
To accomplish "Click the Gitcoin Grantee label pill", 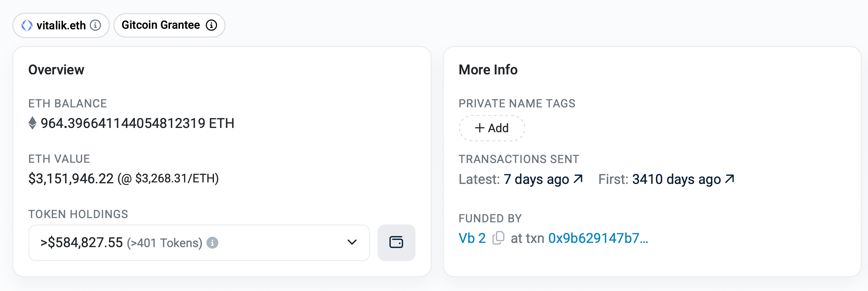I will [x=169, y=25].
